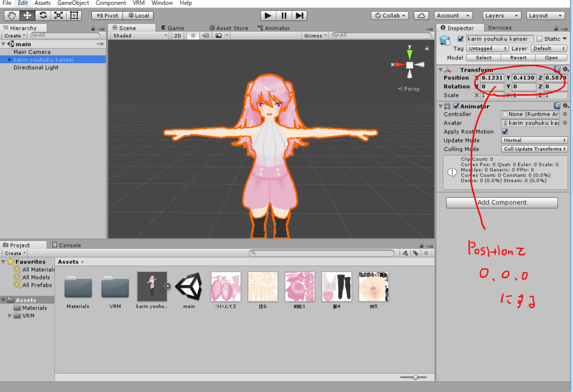Collapse the main scene
The height and width of the screenshot is (392, 573).
pyautogui.click(x=3, y=44)
